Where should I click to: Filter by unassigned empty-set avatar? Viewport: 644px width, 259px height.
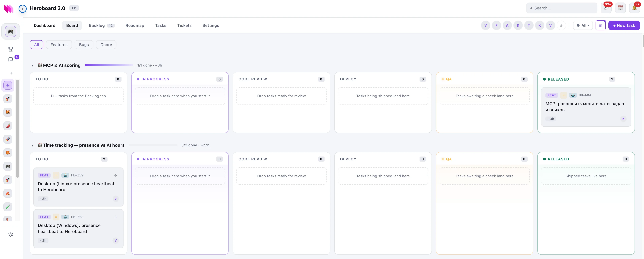click(561, 25)
